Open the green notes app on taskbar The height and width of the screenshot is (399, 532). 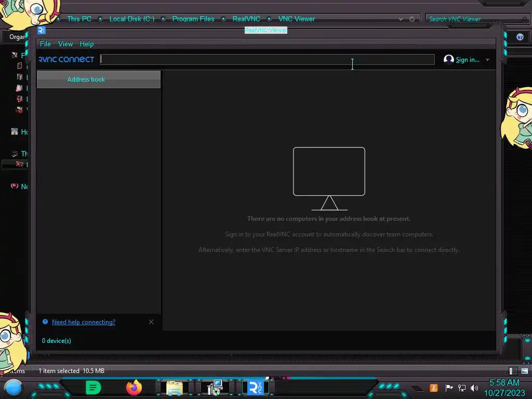coord(93,388)
